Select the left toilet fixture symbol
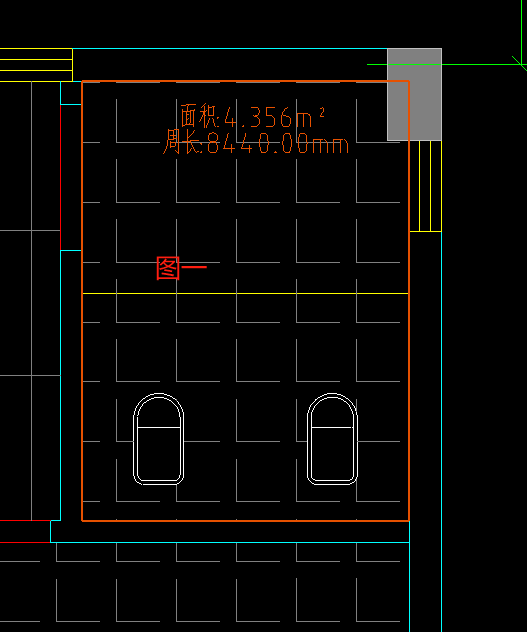This screenshot has height=632, width=527. [158, 439]
